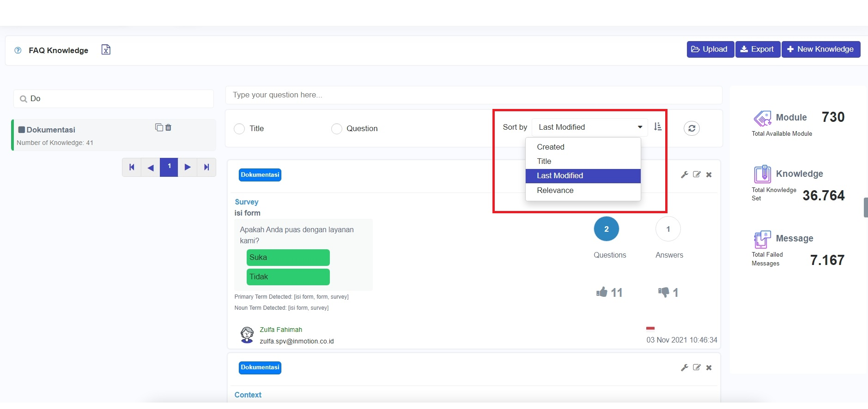Screen dimensions: 868x409
Task: Select the Question radio button
Action: (x=337, y=129)
